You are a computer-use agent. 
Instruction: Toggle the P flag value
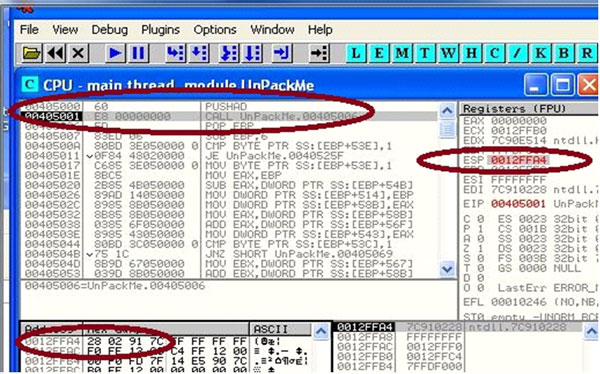[481, 229]
